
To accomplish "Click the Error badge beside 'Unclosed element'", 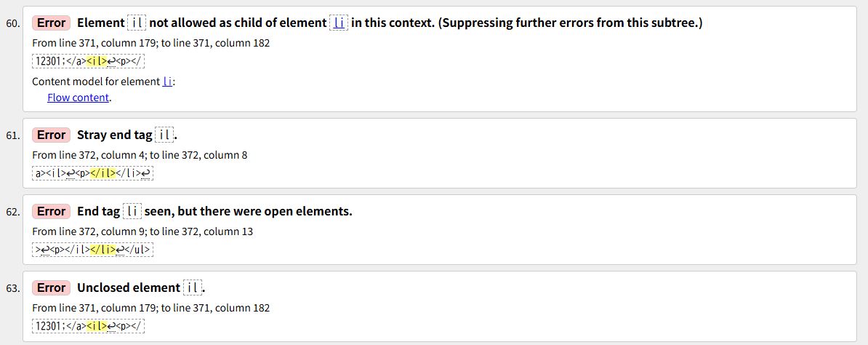I will click(51, 287).
